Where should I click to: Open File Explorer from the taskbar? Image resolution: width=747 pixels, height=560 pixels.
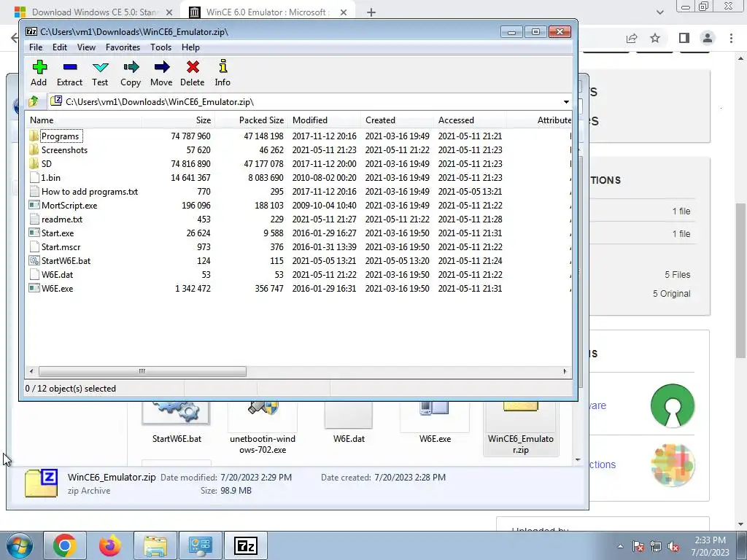[155, 545]
